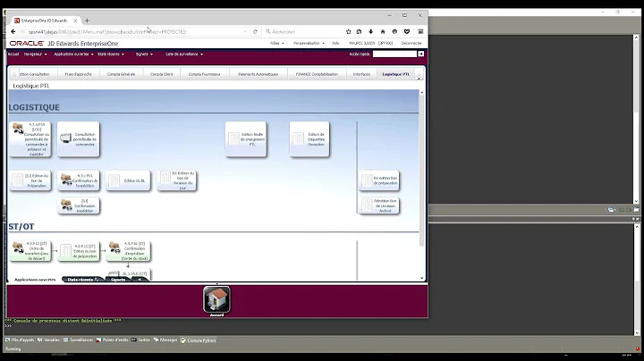Image resolution: width=644 pixels, height=361 pixels.
Task: Switch to Interfaces tab
Action: 361,74
